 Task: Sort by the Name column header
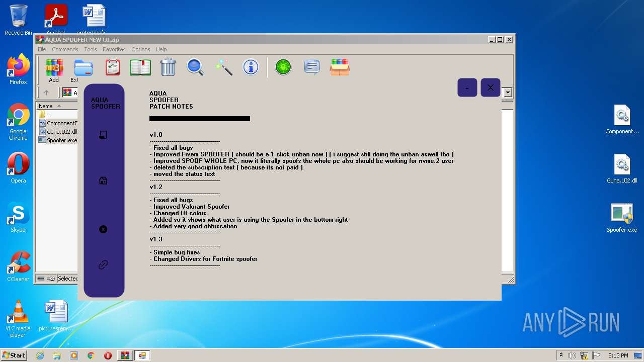tap(57, 106)
